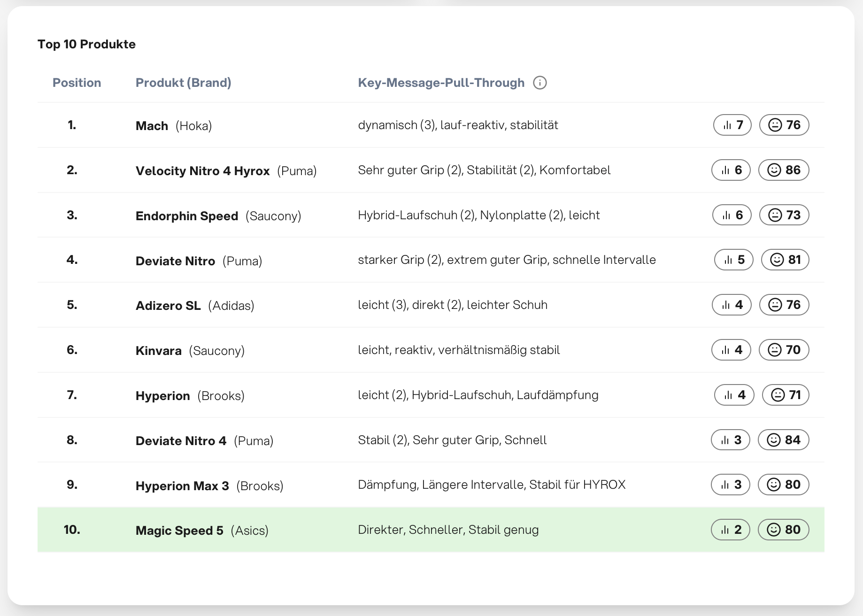Open the sentiment badge for Hyperion Max 3
This screenshot has height=616, width=863.
pyautogui.click(x=783, y=485)
